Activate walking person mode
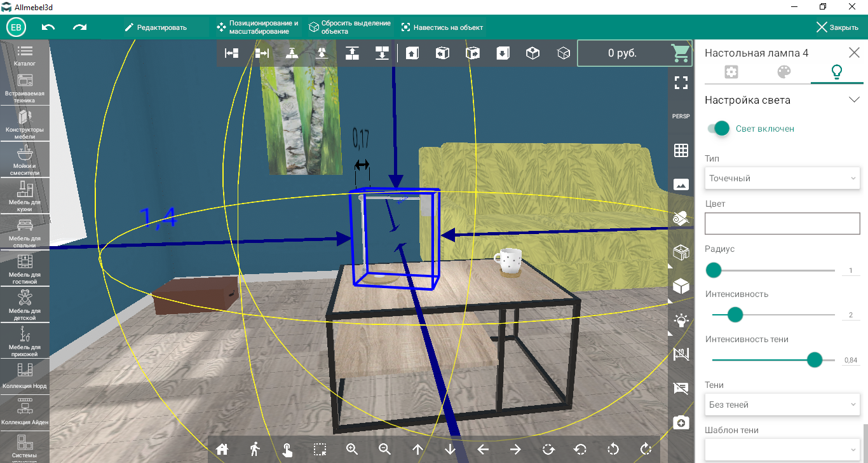 coord(255,449)
